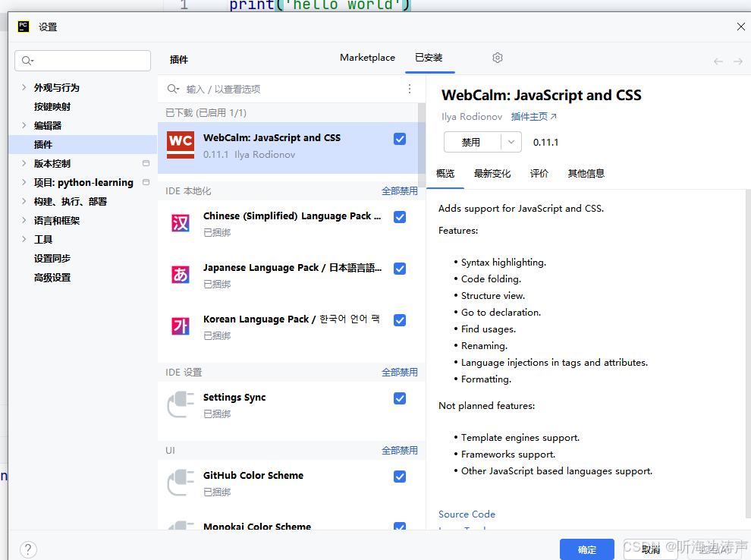Expand the 外观与行为 tree node
Screen dimensions: 751x560
point(24,87)
